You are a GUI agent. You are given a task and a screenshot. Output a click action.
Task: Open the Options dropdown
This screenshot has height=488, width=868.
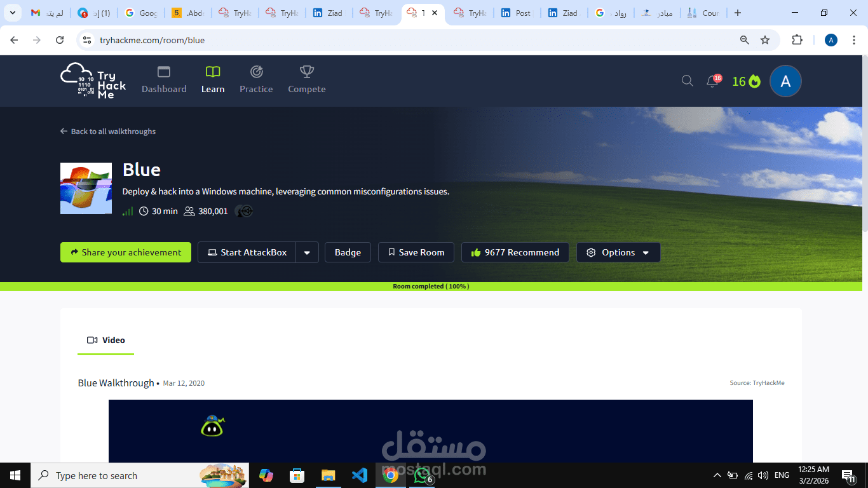[618, 252]
